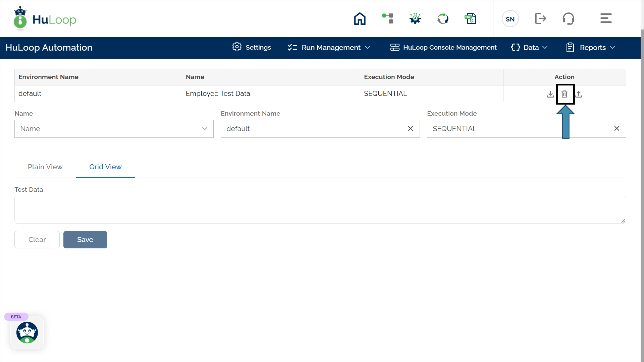
Task: Click the automation gear bug icon
Action: click(415, 19)
